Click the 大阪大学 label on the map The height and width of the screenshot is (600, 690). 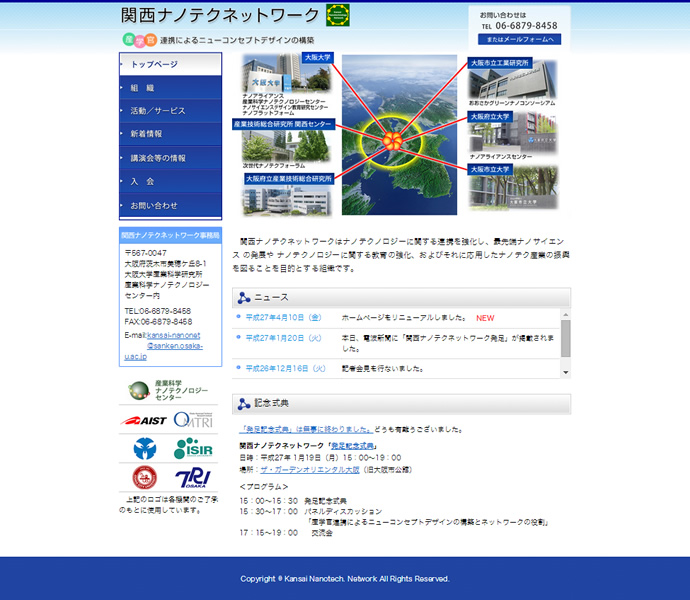pyautogui.click(x=318, y=58)
